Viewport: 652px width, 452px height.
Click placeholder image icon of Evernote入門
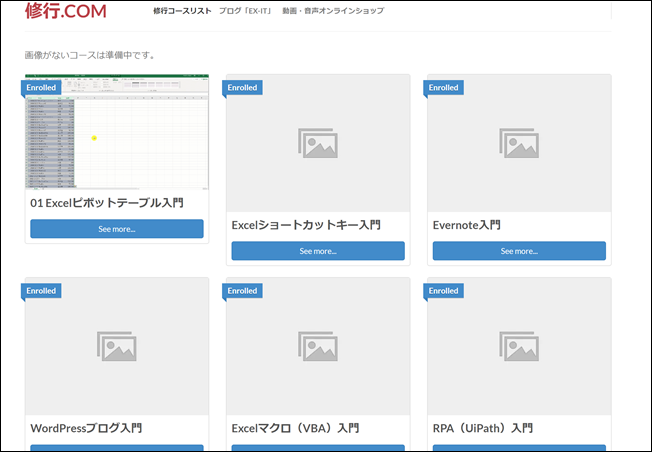(x=519, y=143)
